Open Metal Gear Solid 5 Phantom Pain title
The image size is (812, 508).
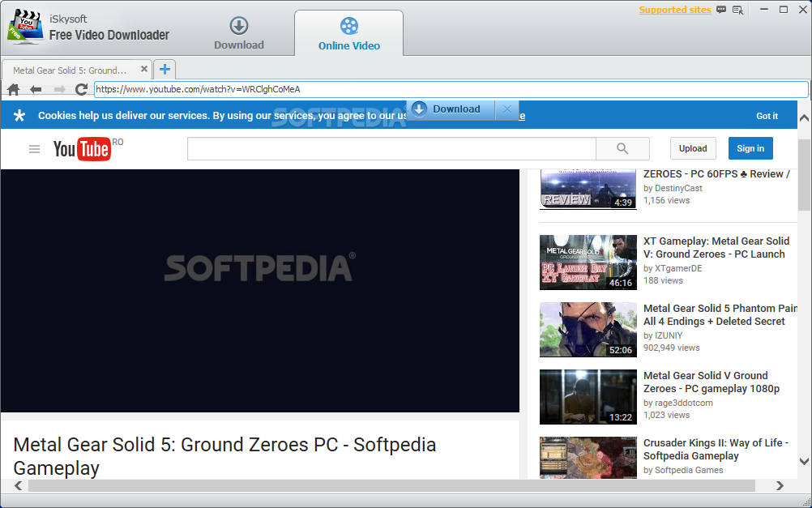click(720, 315)
